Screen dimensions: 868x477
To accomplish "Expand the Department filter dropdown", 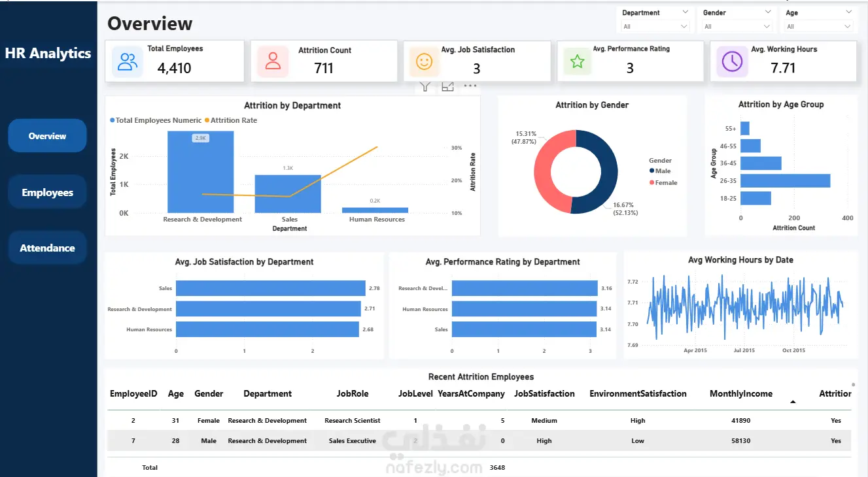I will tap(655, 27).
